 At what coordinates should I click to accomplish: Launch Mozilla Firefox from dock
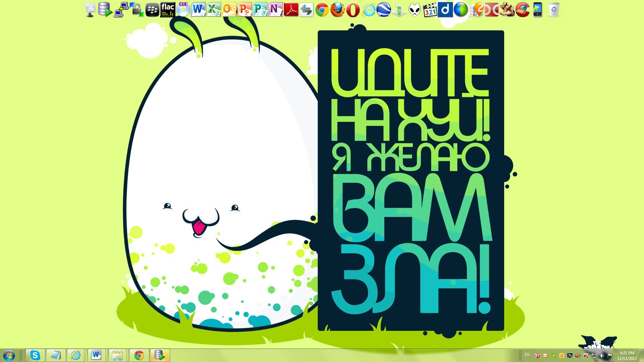click(x=337, y=9)
